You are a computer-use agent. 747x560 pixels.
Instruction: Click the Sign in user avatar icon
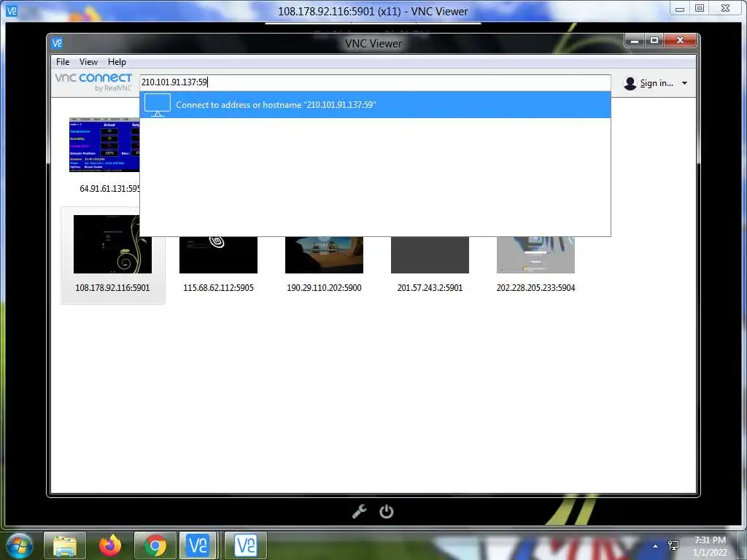point(630,83)
